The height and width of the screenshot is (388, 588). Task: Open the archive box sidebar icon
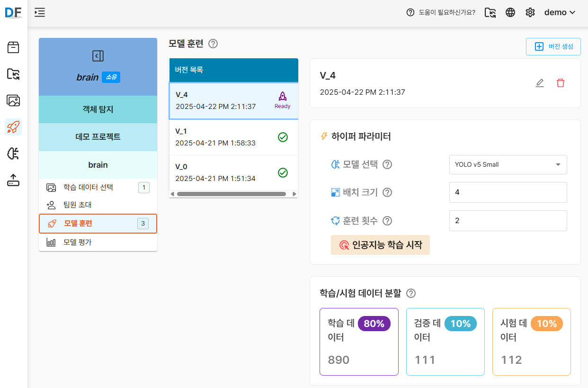[x=13, y=47]
